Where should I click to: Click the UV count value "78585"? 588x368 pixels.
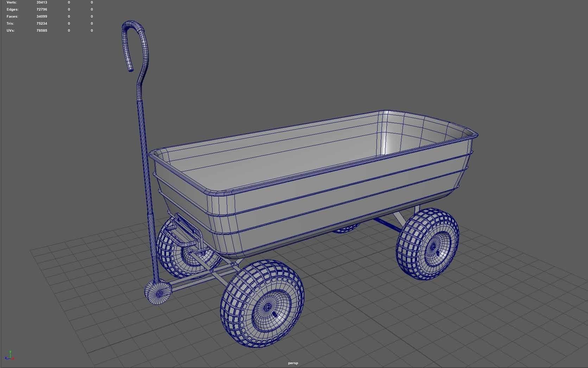click(x=42, y=31)
